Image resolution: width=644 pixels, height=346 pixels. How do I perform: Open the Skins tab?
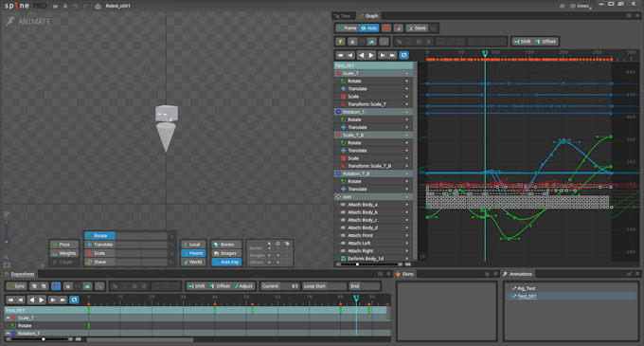coord(405,274)
